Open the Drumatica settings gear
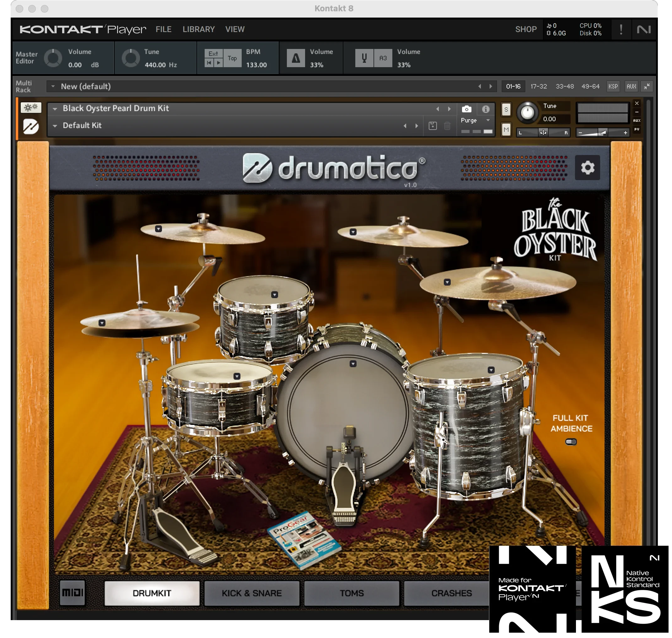The height and width of the screenshot is (638, 672). click(x=587, y=168)
